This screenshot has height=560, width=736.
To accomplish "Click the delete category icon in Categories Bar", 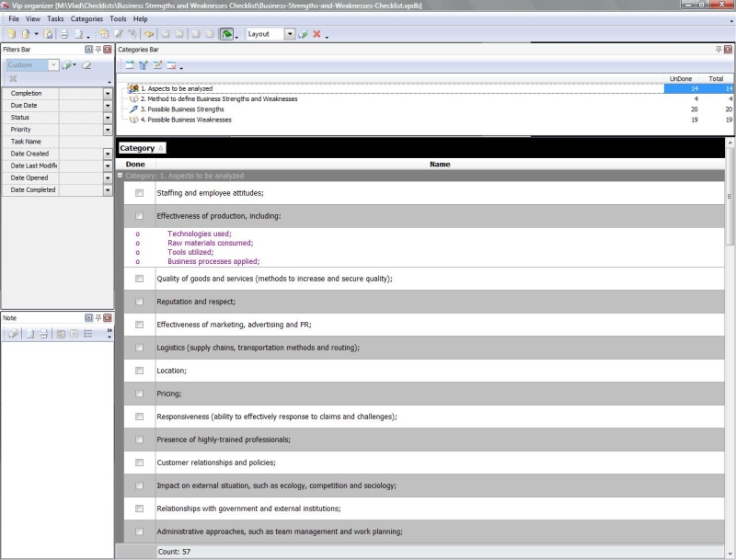I will [x=171, y=65].
